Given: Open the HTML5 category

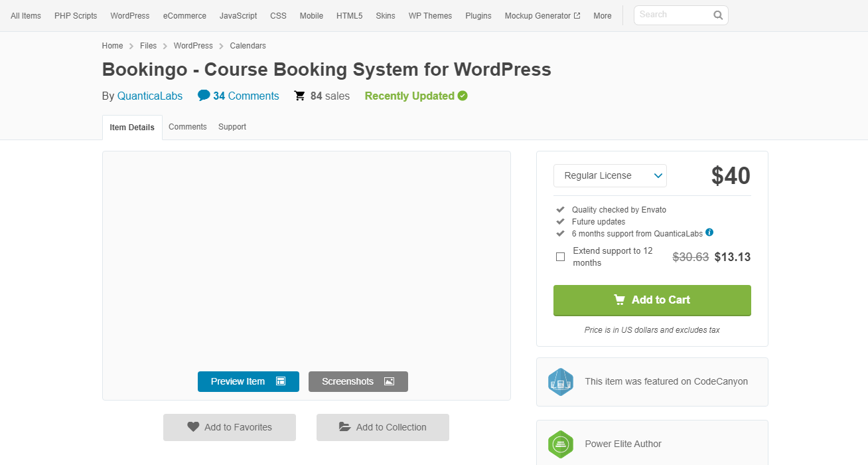Looking at the screenshot, I should (x=349, y=16).
